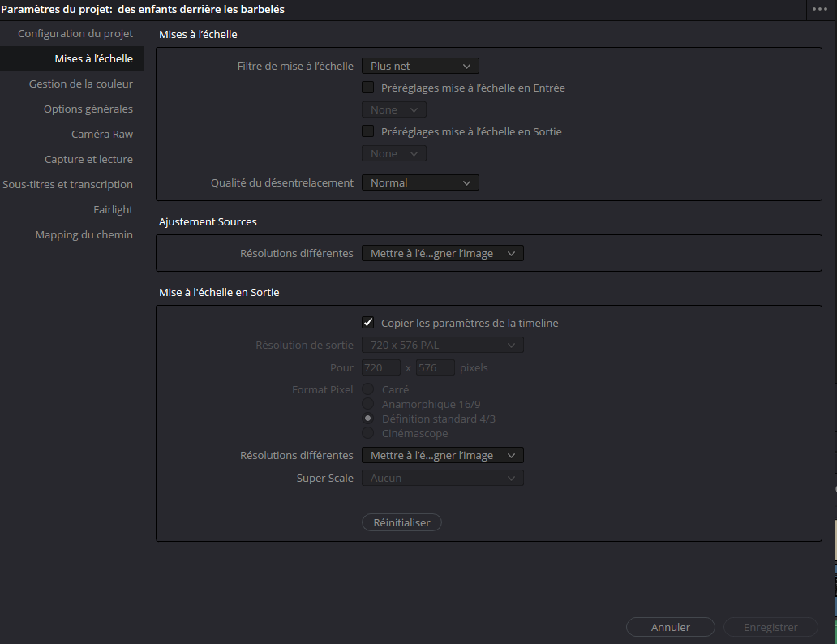Enable Préréglages mise à l'échelle en Sortie
Viewport: 837px width, 644px height.
[367, 131]
